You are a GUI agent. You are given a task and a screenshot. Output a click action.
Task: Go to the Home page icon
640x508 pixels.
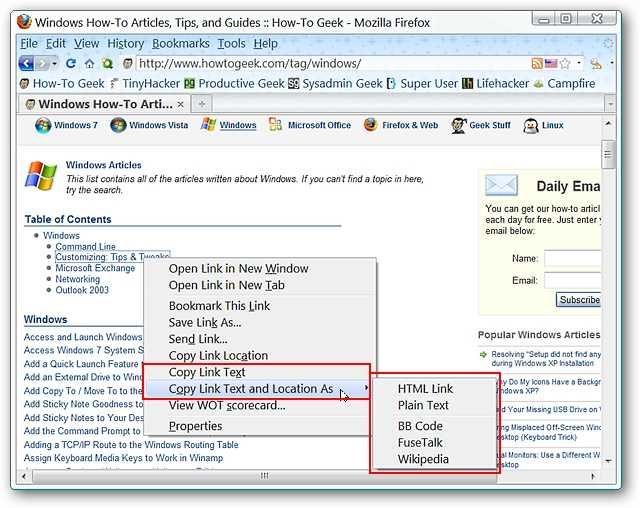[x=89, y=63]
